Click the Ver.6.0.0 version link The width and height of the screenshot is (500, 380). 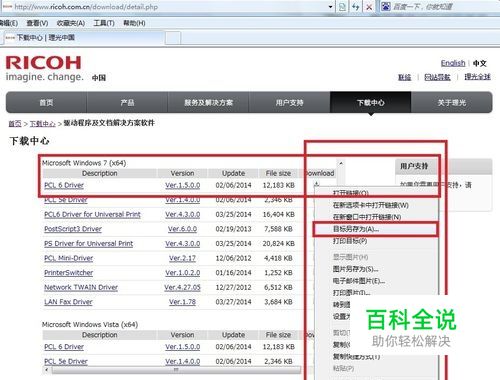coord(182,229)
